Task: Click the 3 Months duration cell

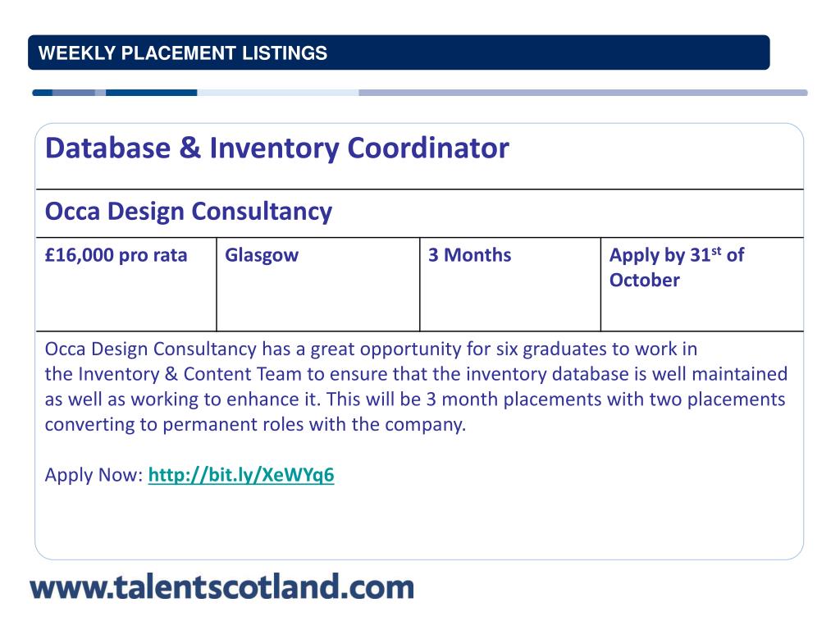Action: 510,285
